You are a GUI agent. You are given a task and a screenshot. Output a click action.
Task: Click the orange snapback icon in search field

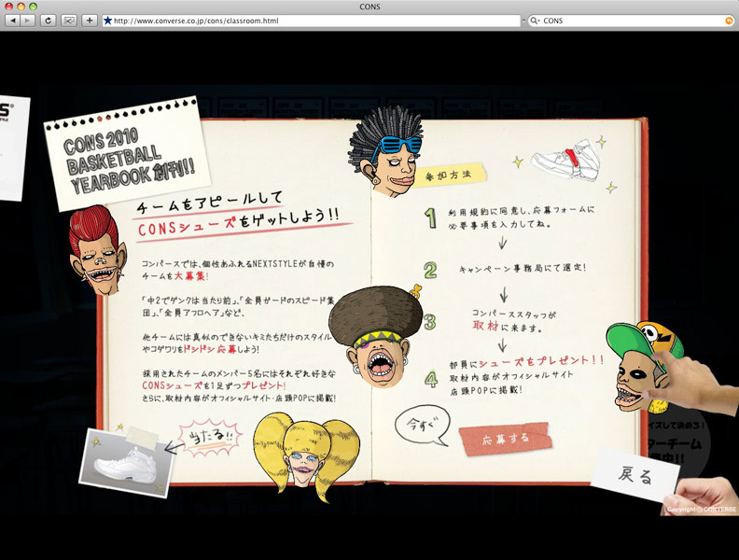[729, 20]
